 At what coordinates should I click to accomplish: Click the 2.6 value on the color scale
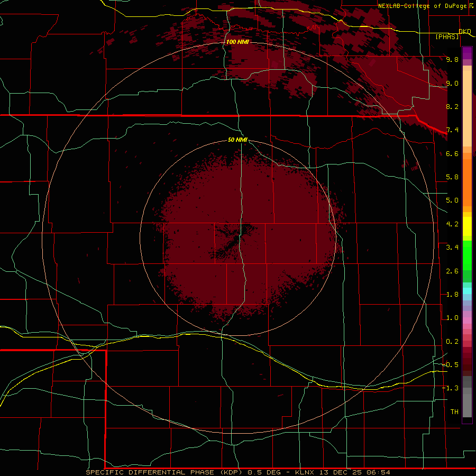click(x=452, y=271)
